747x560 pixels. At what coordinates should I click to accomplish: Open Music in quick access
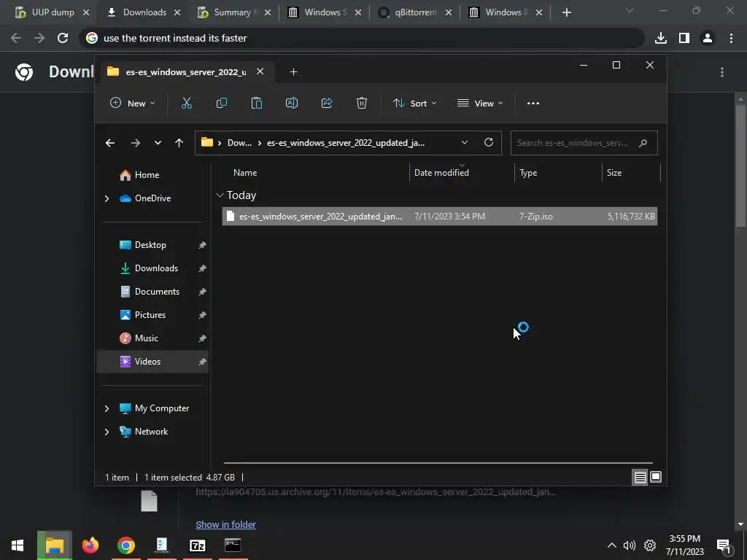pyautogui.click(x=152, y=338)
